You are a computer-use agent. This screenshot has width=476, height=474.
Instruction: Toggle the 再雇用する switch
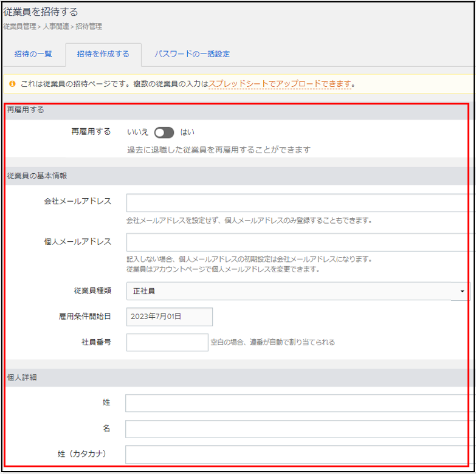point(164,132)
